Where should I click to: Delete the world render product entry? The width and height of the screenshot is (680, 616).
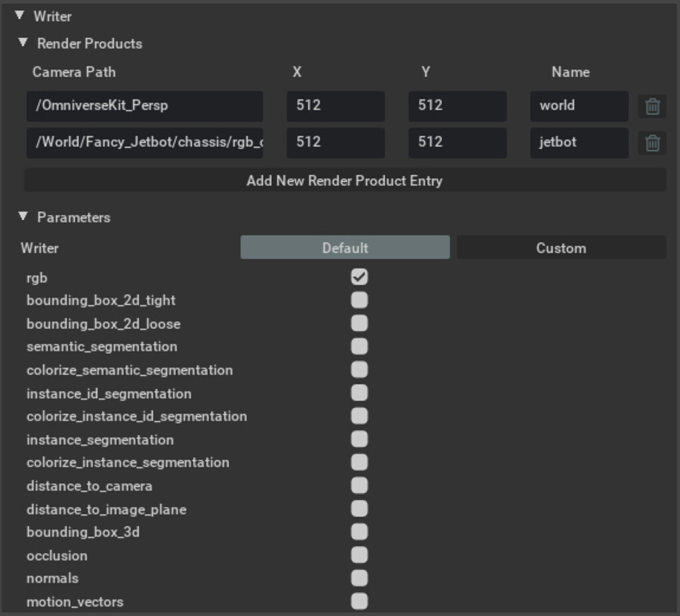[x=652, y=106]
